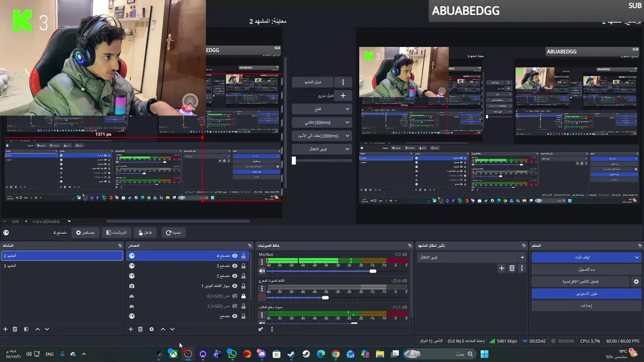Select scene 3 in scenes list
This screenshot has height=362, width=644.
click(62, 266)
